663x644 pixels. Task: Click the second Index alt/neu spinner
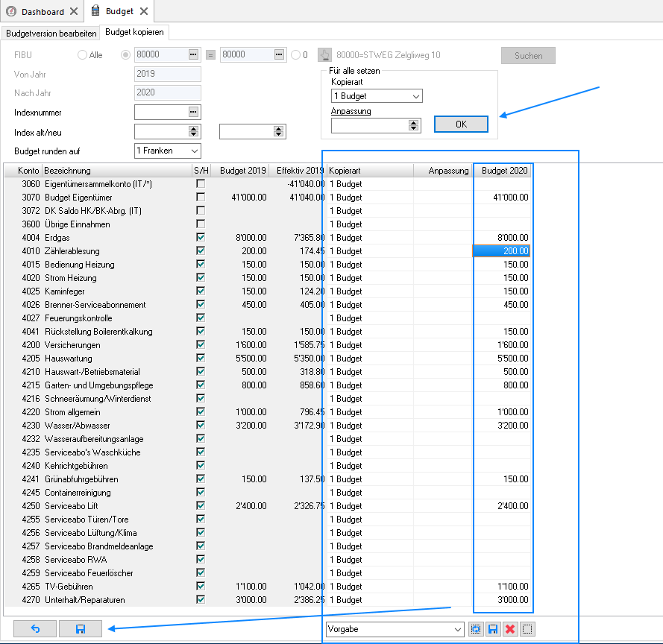(278, 132)
